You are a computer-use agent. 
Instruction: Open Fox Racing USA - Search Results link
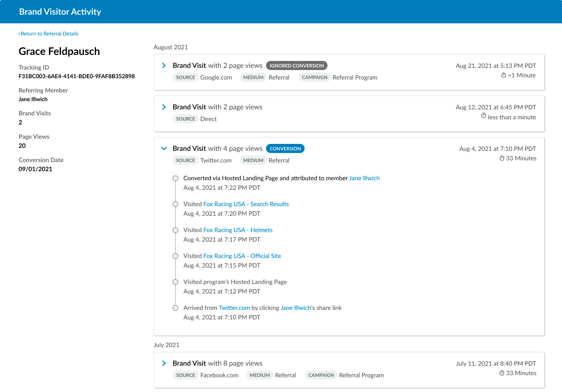[x=246, y=204]
